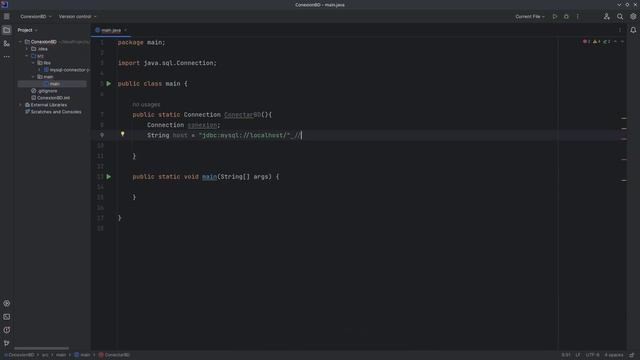Viewport: 640px width, 360px height.
Task: Collapse the libs folder
Action: coord(33,63)
